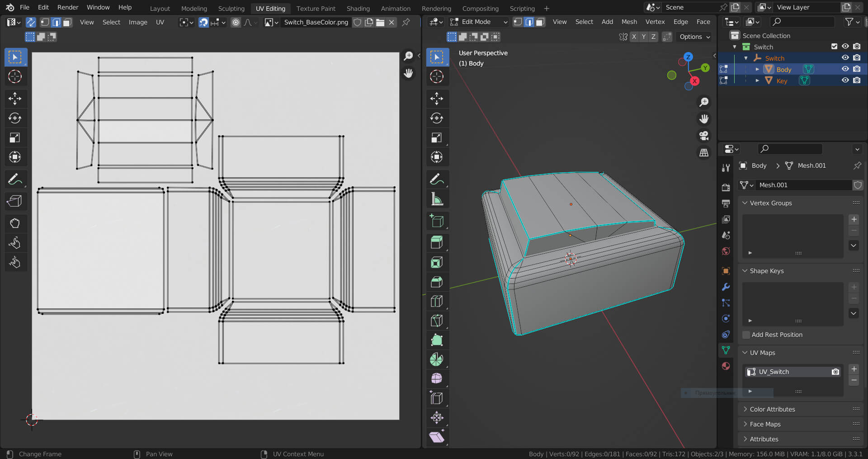Open the Material properties tab

(726, 366)
